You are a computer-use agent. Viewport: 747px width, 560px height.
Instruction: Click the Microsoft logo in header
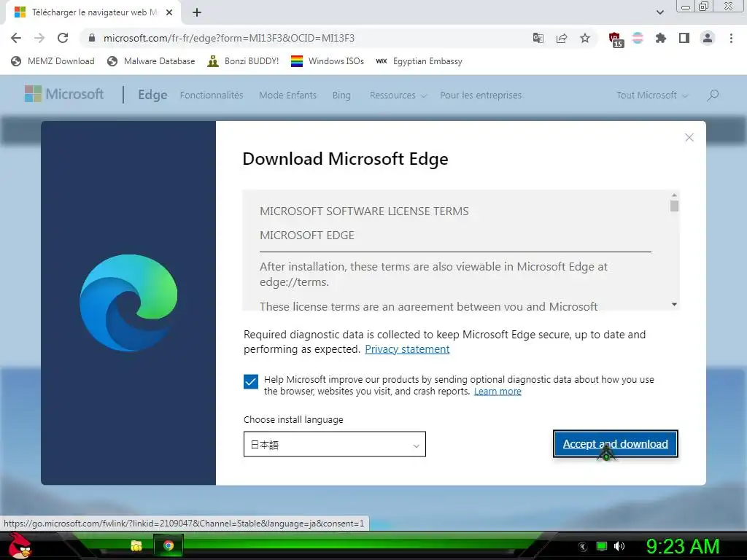tap(64, 94)
